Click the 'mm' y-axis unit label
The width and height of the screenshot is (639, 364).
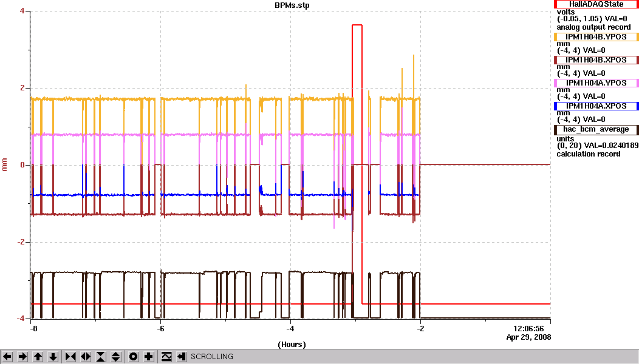tap(5, 165)
